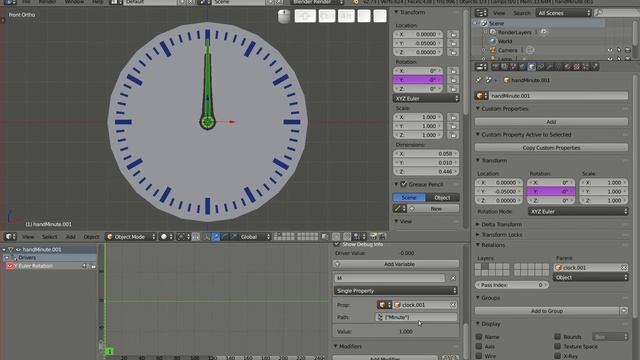Open the Single Property variable type dropdown
Image resolution: width=640 pixels, height=360 pixels.
[396, 291]
